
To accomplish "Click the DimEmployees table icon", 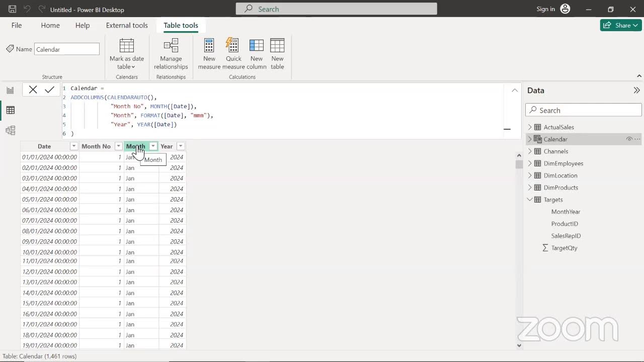I will click(537, 163).
